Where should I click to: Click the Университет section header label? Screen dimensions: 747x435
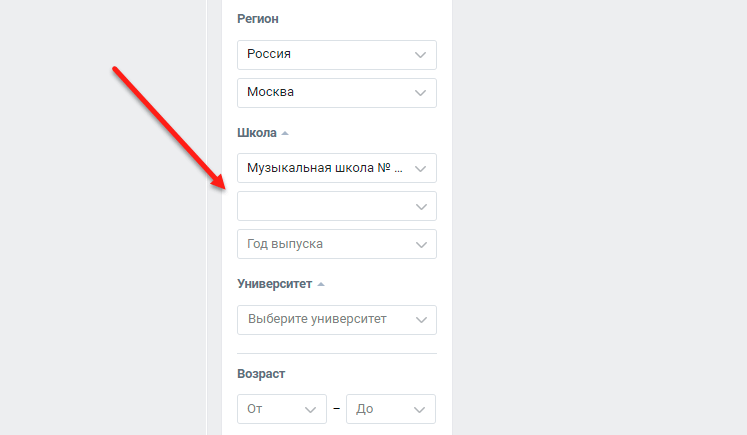[x=274, y=284]
